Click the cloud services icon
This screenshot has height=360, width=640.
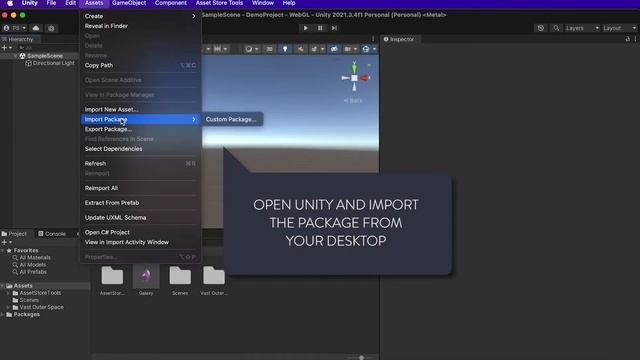coord(36,28)
